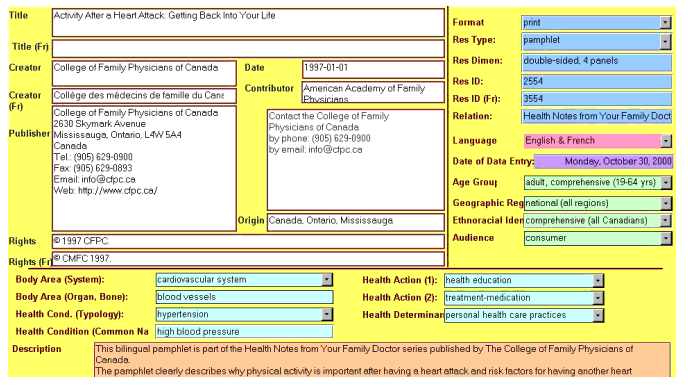Expand the Health Determinant dropdown arrow

[x=598, y=315]
